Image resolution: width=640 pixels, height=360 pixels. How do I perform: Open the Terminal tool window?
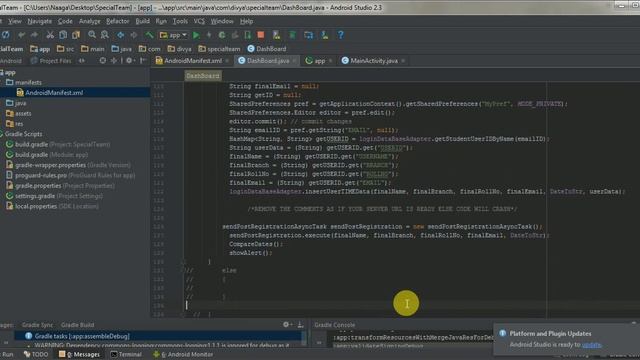[126, 354]
